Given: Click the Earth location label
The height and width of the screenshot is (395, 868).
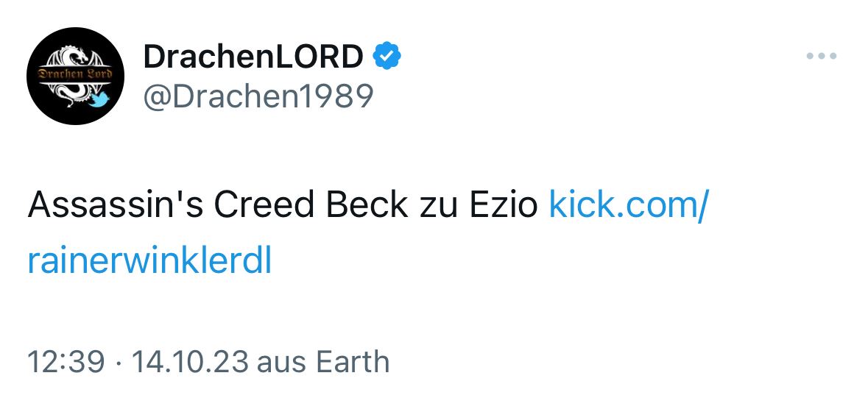Looking at the screenshot, I should [353, 362].
